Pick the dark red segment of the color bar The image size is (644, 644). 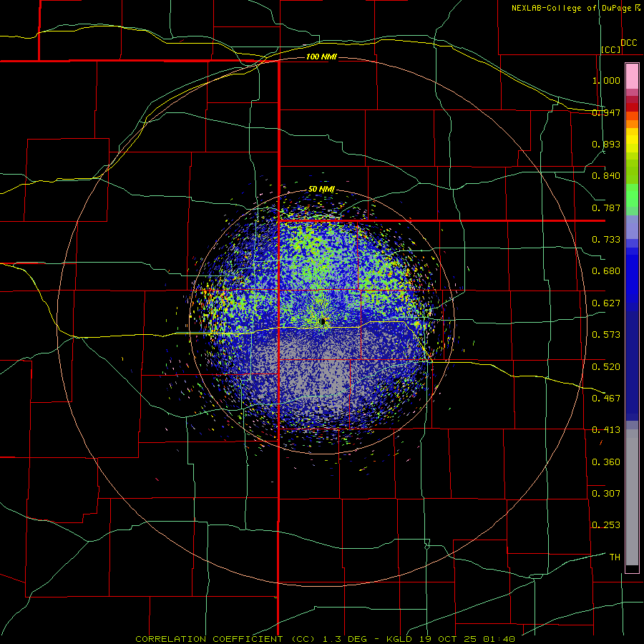coord(632,107)
